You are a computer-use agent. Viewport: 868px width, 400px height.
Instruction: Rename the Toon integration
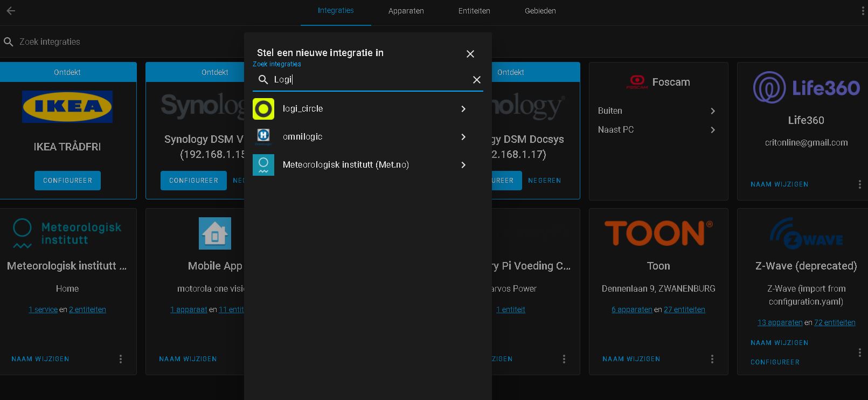[x=631, y=359]
